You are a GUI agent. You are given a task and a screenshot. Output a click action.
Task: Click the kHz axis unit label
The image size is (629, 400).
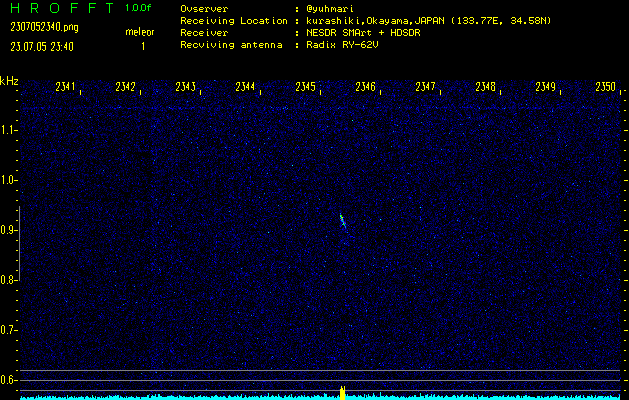point(9,81)
